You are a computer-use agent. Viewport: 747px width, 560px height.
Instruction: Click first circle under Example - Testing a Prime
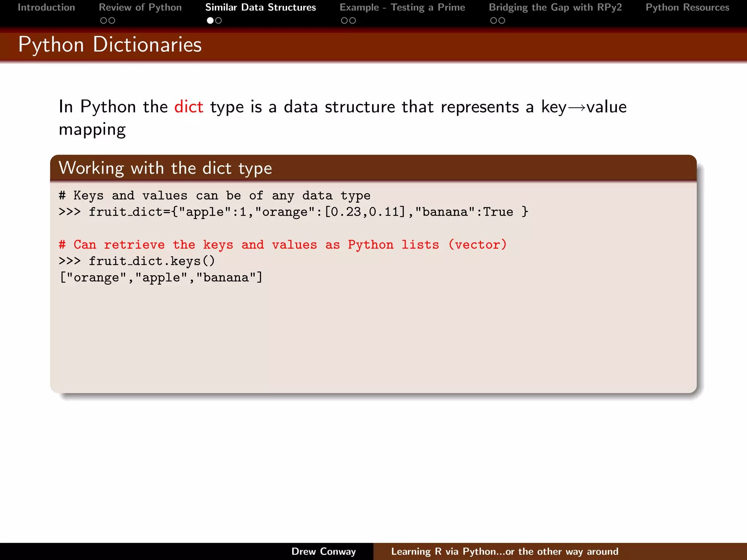tap(344, 21)
